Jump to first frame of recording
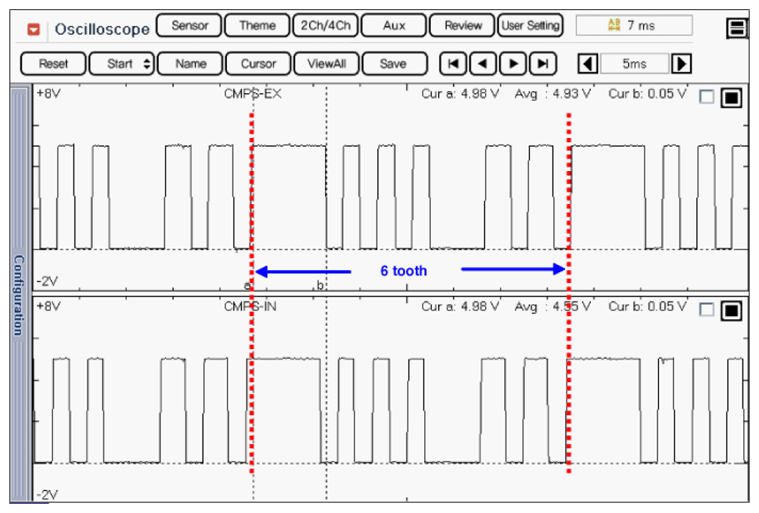The image size is (759, 513). tap(453, 64)
